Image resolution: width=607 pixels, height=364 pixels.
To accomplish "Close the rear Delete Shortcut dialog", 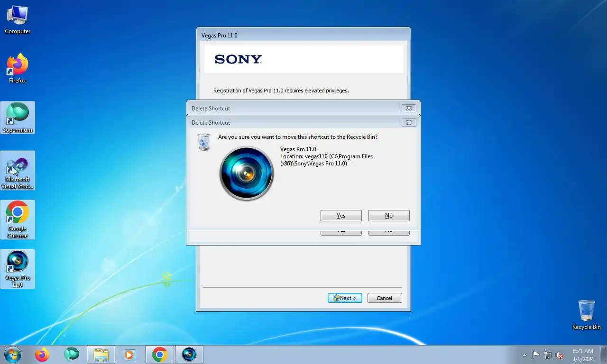I will [x=409, y=108].
